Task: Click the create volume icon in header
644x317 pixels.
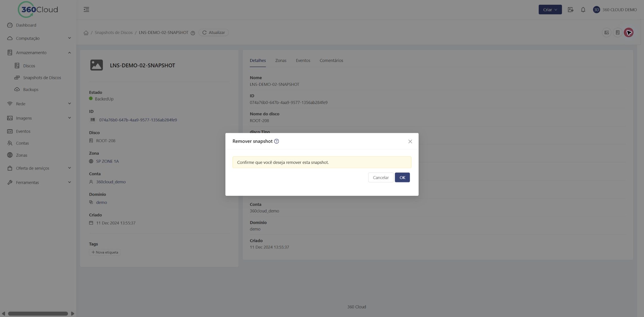Action: (x=617, y=32)
